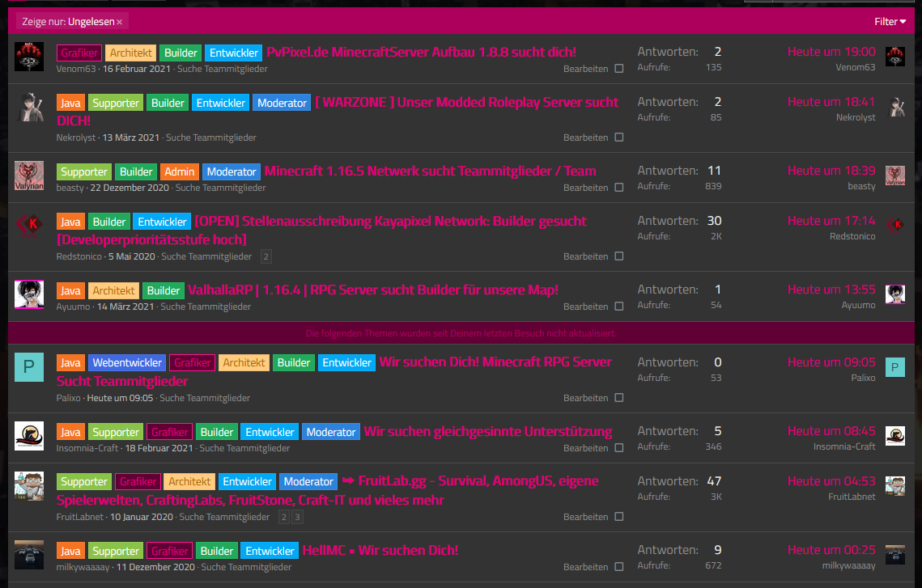The width and height of the screenshot is (922, 588).
Task: Click Architekt tag in ValhallaRP row
Action: point(113,290)
